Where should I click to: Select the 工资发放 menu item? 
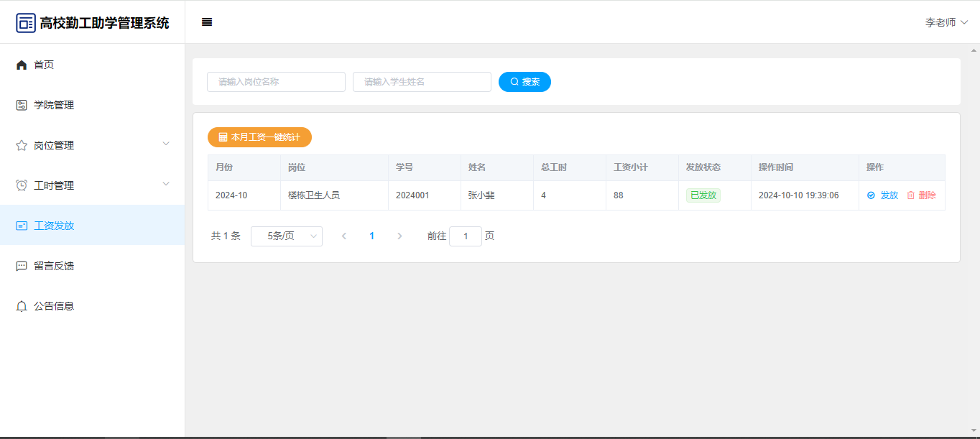pos(54,226)
